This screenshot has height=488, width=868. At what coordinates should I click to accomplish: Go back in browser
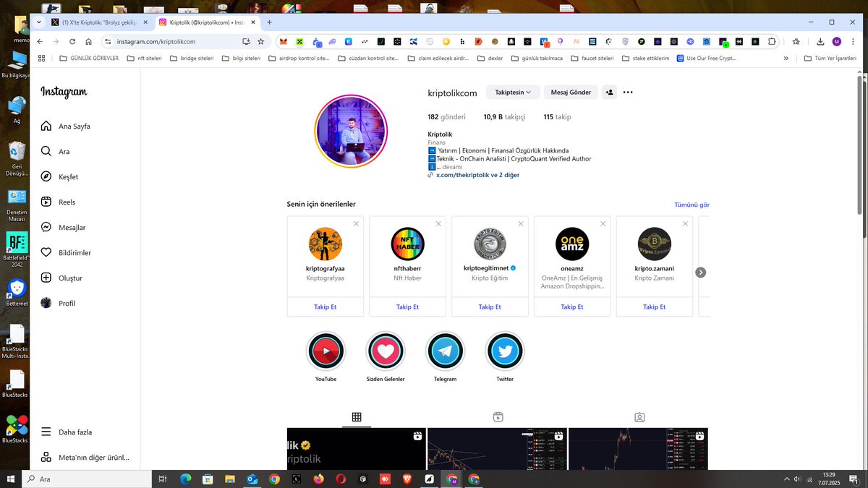[40, 41]
